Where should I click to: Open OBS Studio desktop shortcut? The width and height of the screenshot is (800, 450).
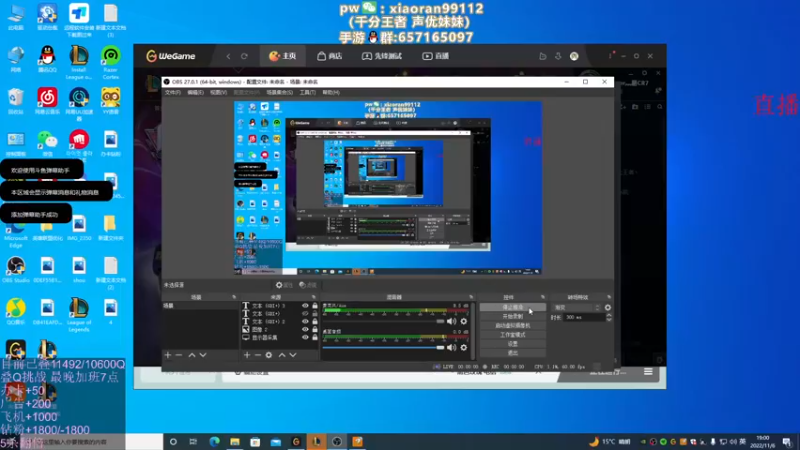click(16, 269)
